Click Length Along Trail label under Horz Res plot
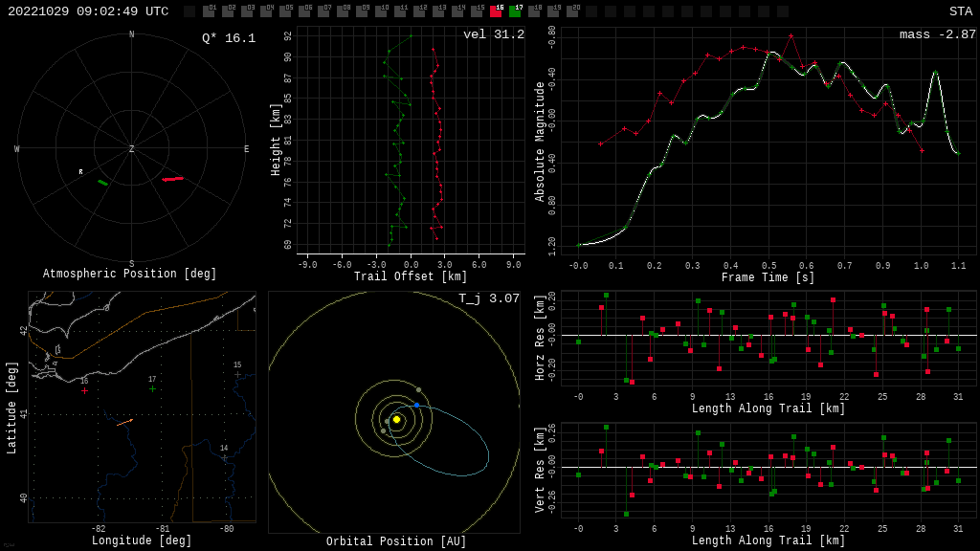Viewport: 980px width, 551px height. tap(768, 408)
